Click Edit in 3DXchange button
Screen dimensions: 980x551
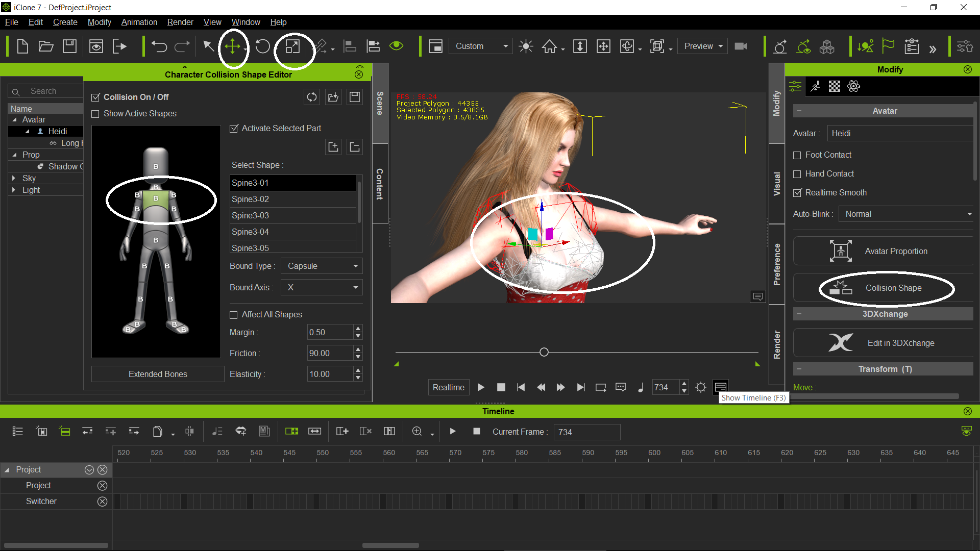tap(884, 343)
